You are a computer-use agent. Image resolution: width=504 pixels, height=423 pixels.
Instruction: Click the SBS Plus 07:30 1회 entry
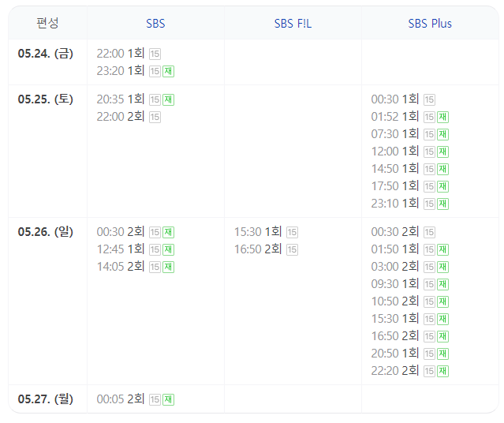395,134
